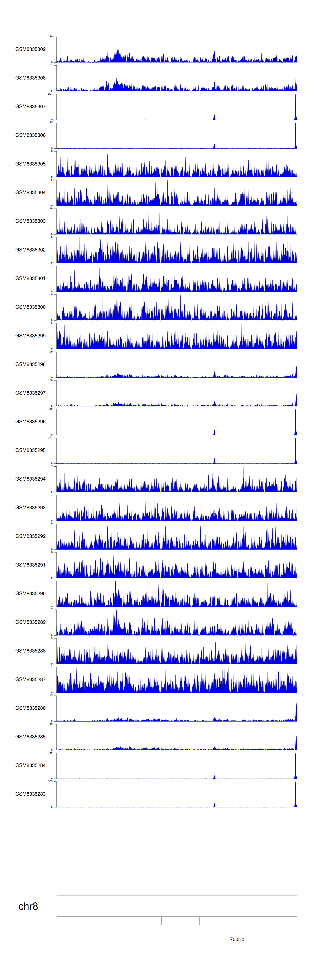Click the GSM8335287 track name

[x=30, y=679]
